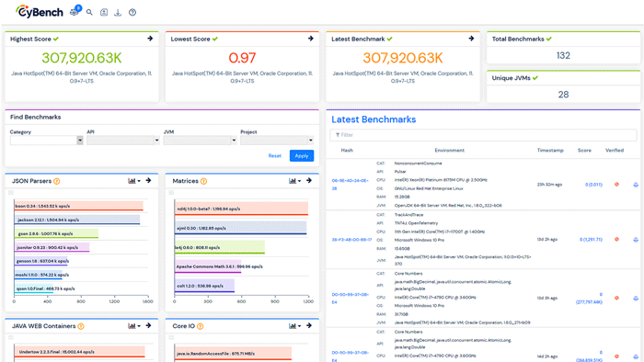
Task: Open Lowest Score details arrow
Action: click(x=311, y=39)
